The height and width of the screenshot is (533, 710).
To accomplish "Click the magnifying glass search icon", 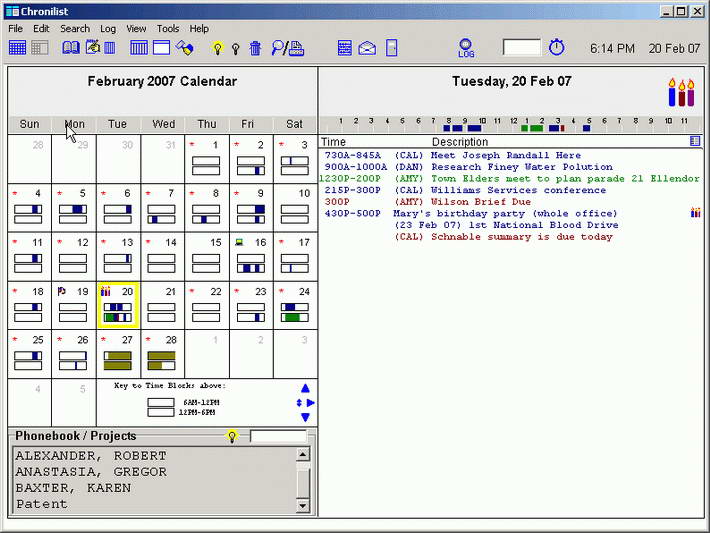I will pos(278,48).
